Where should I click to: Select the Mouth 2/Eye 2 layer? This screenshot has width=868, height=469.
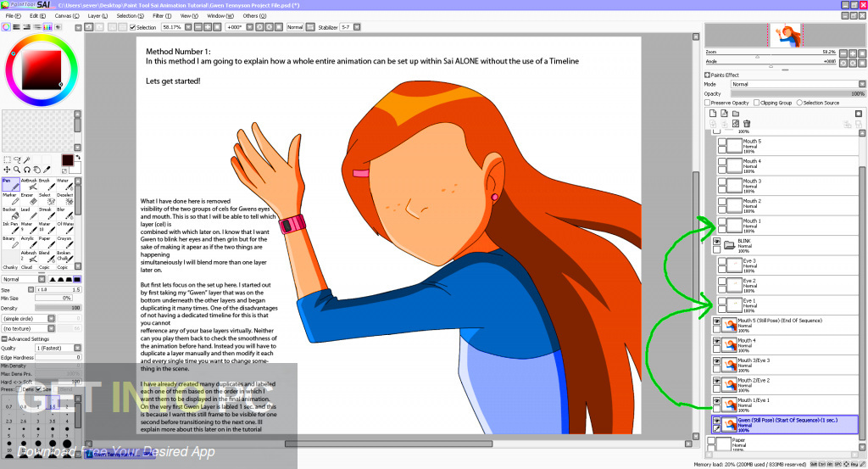point(785,385)
